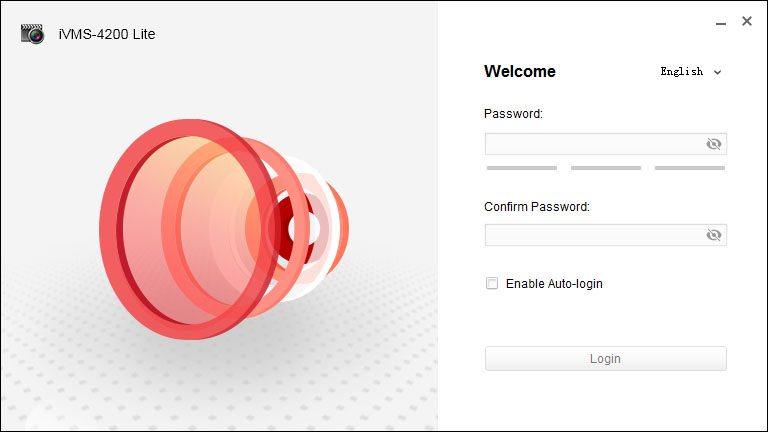Click the chevron arrow beside English
Screen dimensions: 768x432
point(718,72)
